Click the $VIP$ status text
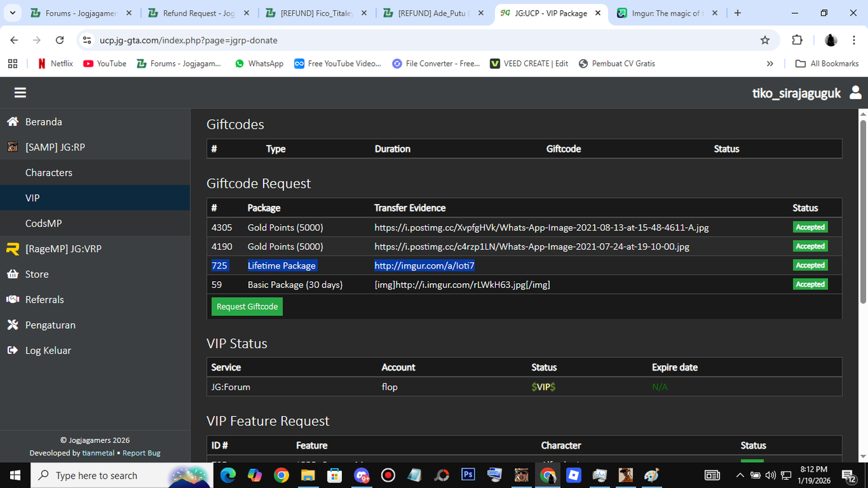Screen dimensions: 868x488 [544, 386]
